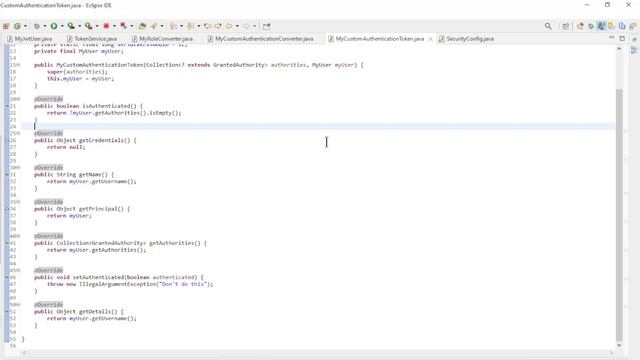Collapse the setAuthenticated fold at line 45

click(x=18, y=271)
